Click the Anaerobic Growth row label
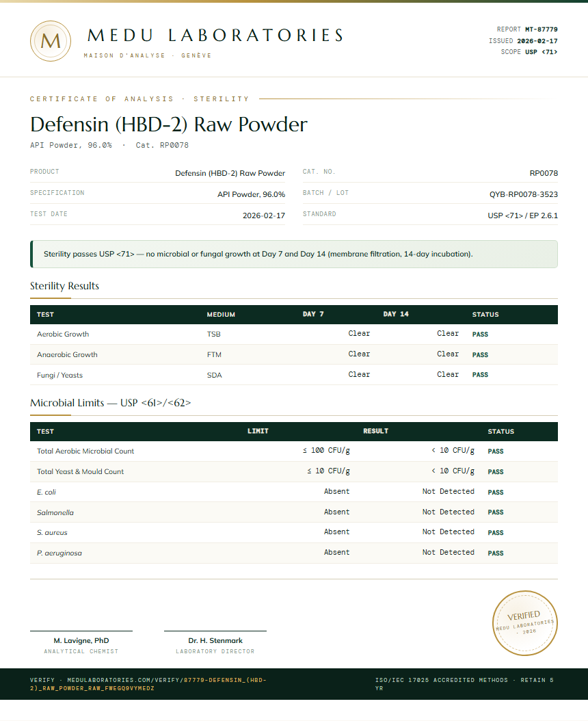Viewport: 588px width, 721px height. pyautogui.click(x=67, y=354)
